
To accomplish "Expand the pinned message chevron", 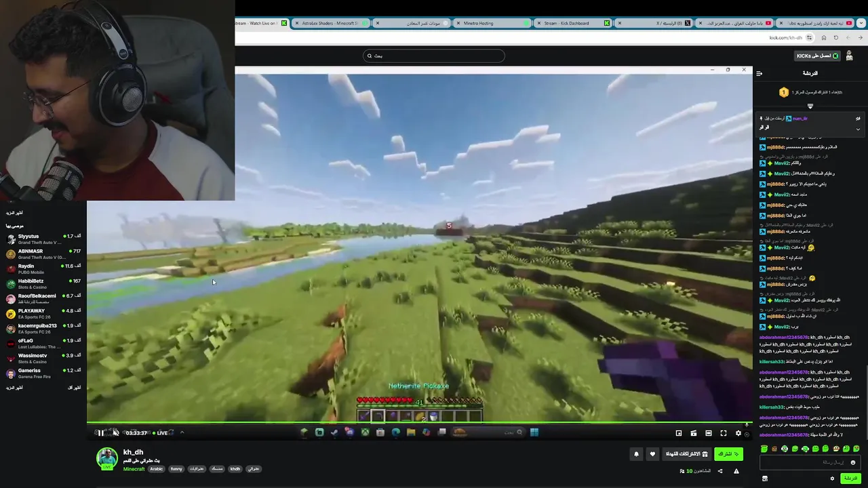I will click(858, 129).
